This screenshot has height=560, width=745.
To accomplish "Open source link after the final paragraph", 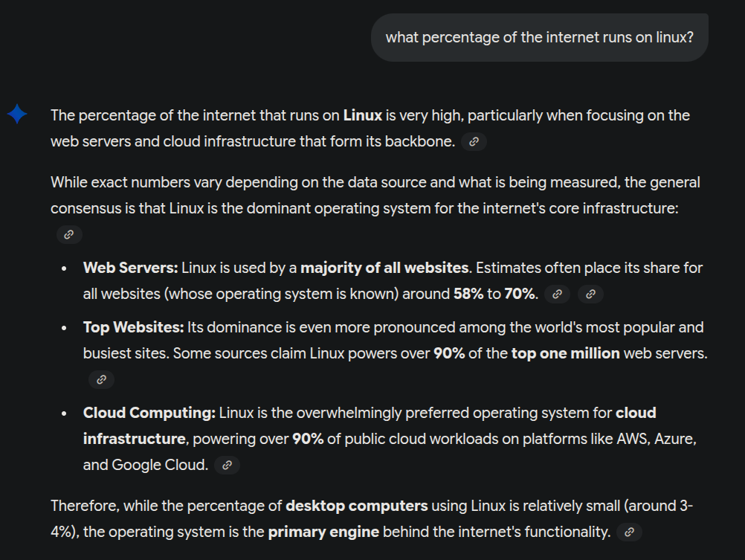I will [x=629, y=532].
